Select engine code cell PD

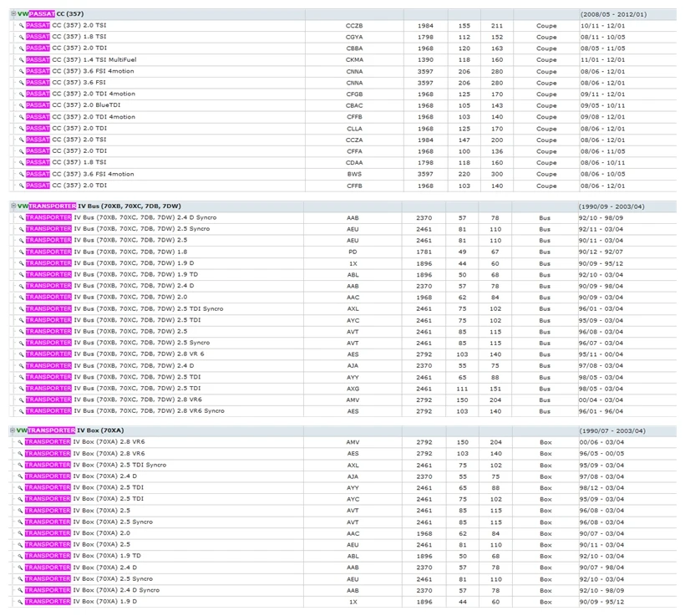click(353, 252)
